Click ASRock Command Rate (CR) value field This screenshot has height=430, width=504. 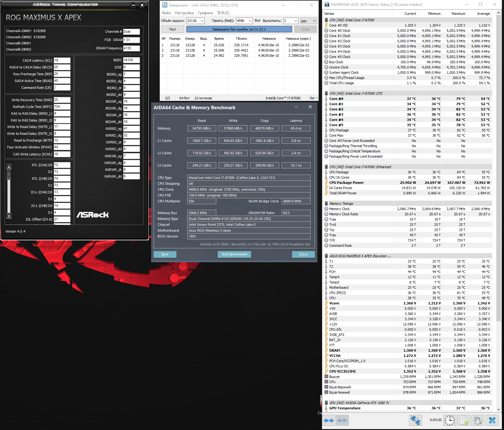62,88
